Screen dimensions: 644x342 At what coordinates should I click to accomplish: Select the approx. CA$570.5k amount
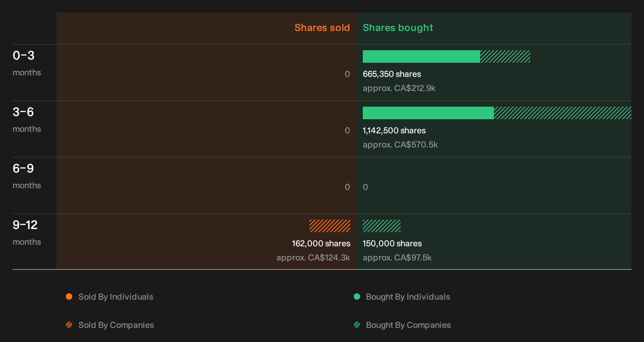click(400, 145)
